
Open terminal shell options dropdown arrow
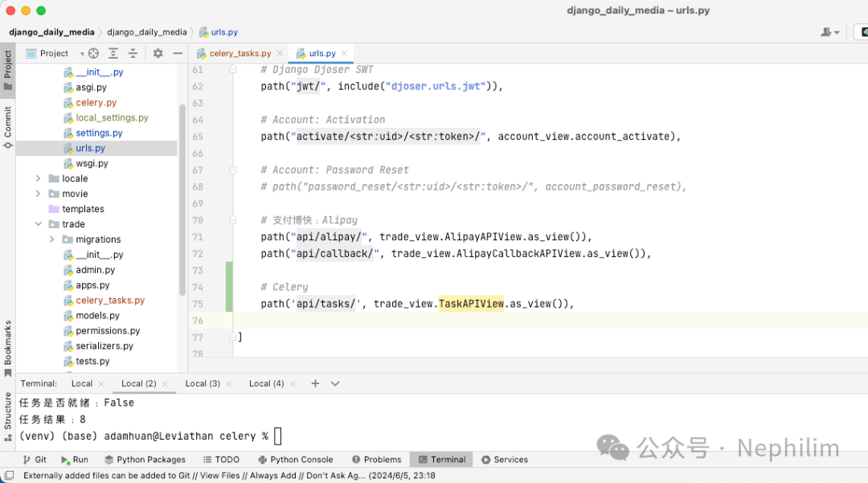click(335, 383)
